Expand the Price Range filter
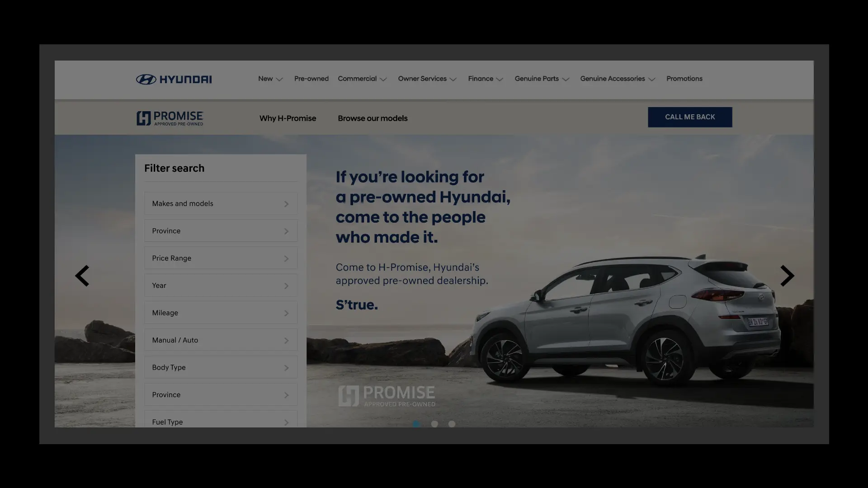This screenshot has width=868, height=488. pos(221,258)
